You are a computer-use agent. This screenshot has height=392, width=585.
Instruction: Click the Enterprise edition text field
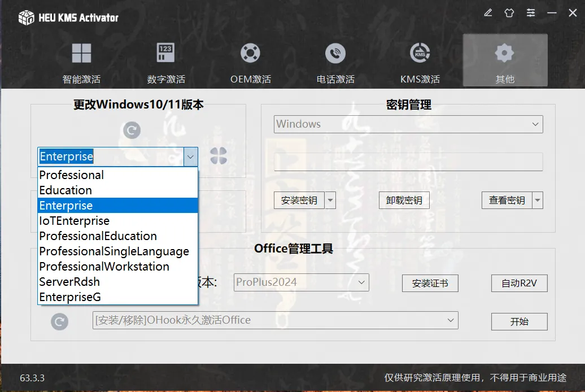111,156
